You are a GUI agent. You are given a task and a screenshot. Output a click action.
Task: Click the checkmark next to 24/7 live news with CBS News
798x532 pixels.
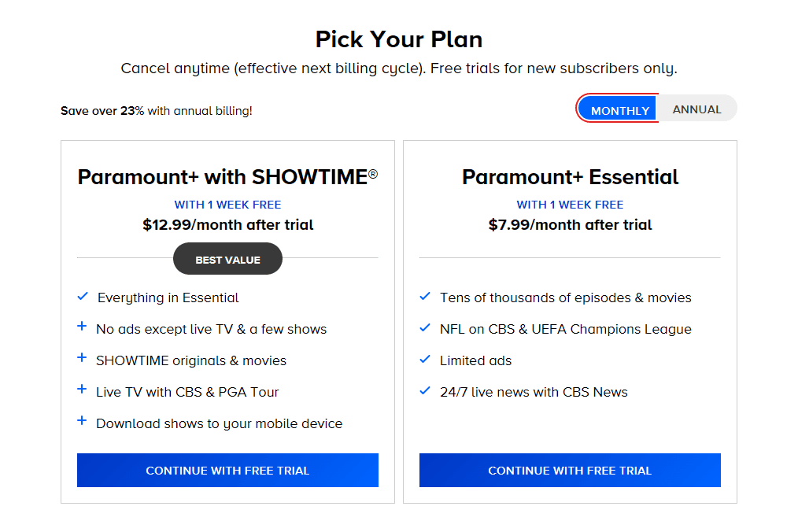(x=425, y=391)
